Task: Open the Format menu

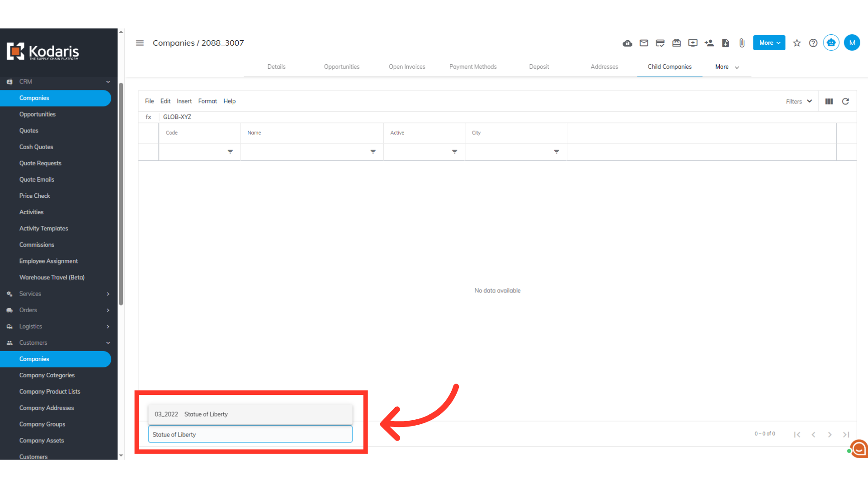Action: 208,101
